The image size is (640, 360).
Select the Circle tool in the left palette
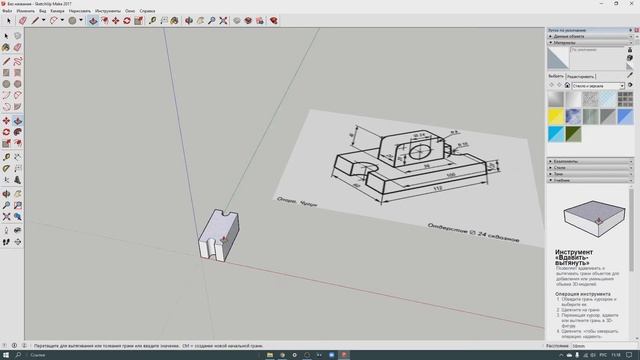click(6, 84)
